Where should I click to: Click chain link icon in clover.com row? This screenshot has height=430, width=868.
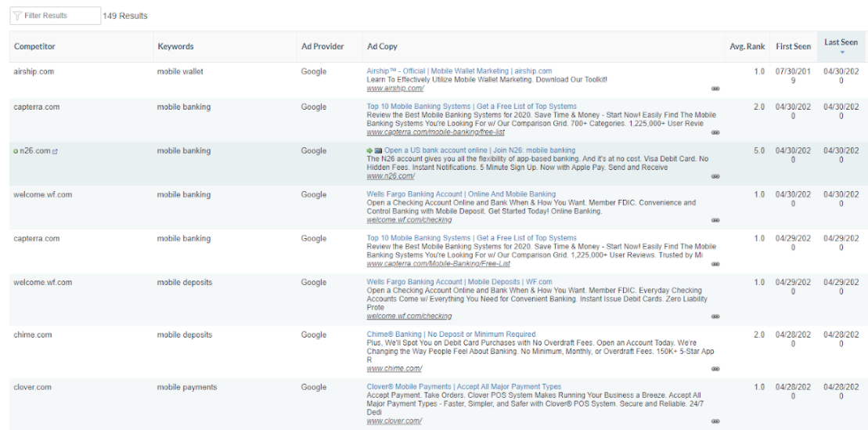pyautogui.click(x=715, y=421)
